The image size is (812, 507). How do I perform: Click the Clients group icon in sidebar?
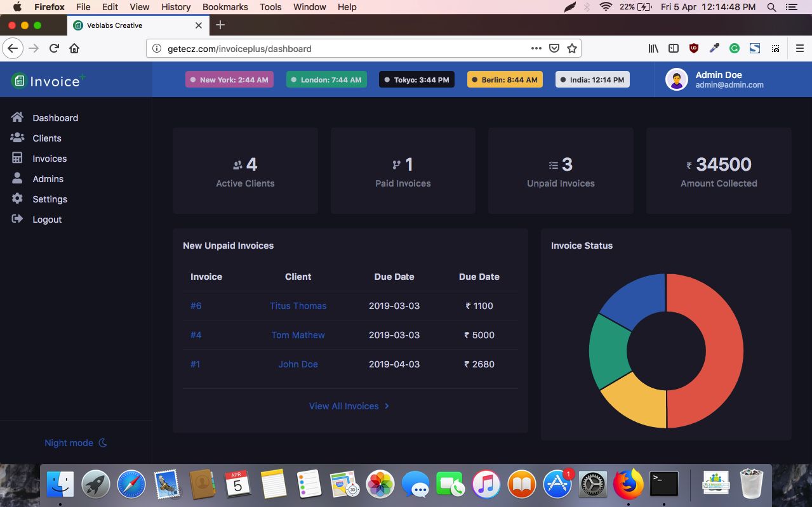pyautogui.click(x=17, y=138)
